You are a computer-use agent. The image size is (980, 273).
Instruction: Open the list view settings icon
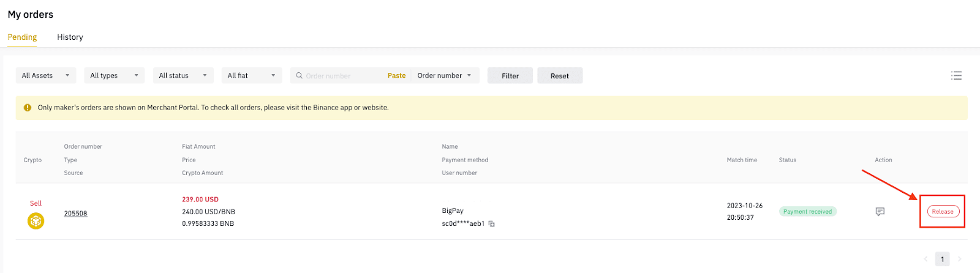(x=956, y=75)
